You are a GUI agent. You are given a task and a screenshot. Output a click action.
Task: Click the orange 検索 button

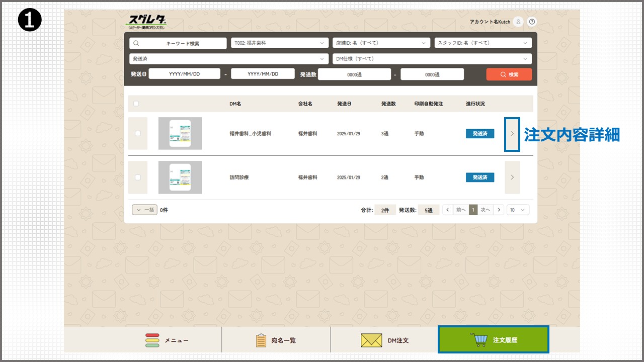click(x=509, y=74)
